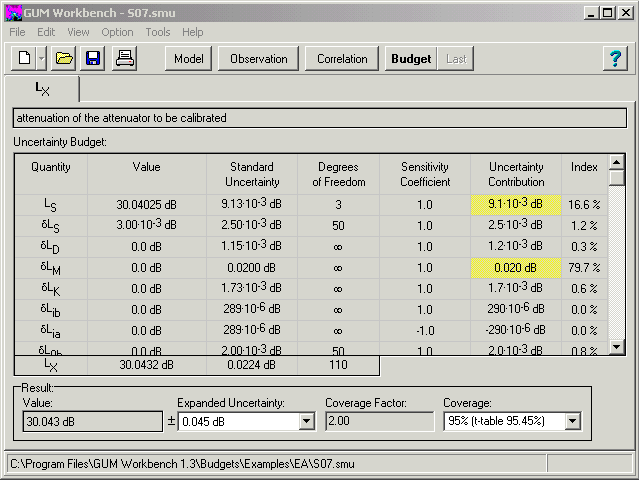Switch to the Observation view
Viewport: 639px width, 480px height.
258,59
